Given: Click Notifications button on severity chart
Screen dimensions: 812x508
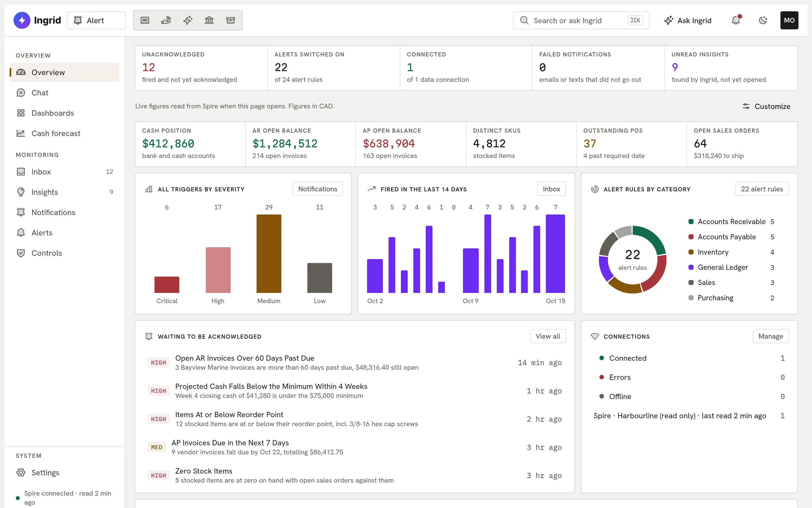Looking at the screenshot, I should click(x=317, y=189).
